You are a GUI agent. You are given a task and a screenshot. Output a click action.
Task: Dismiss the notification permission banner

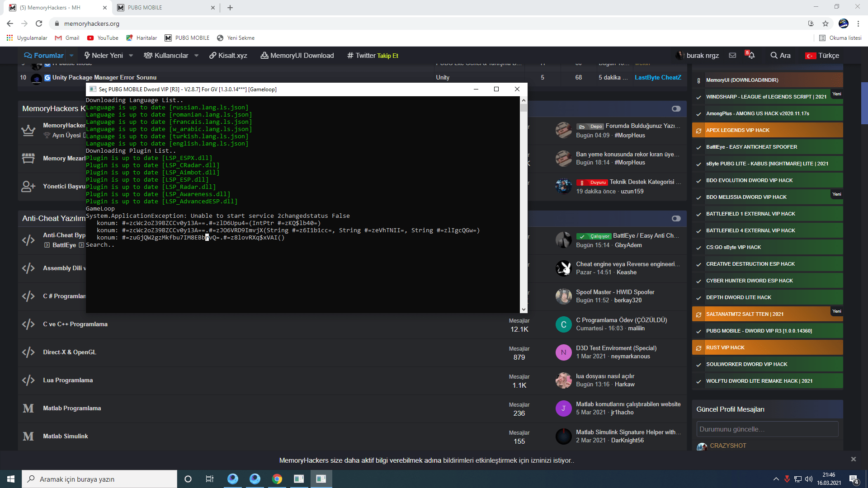click(x=853, y=459)
